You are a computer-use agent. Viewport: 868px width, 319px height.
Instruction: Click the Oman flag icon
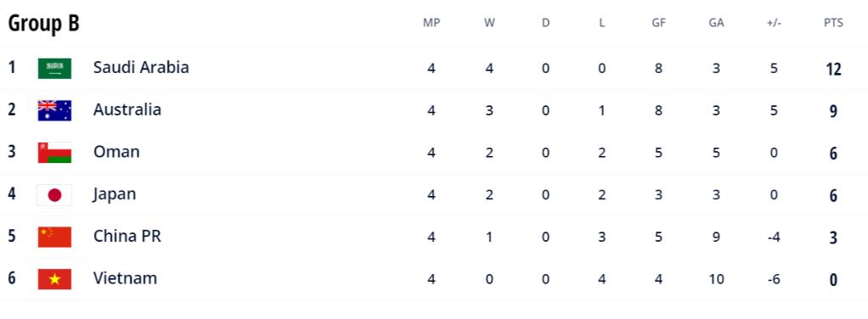click(x=54, y=153)
